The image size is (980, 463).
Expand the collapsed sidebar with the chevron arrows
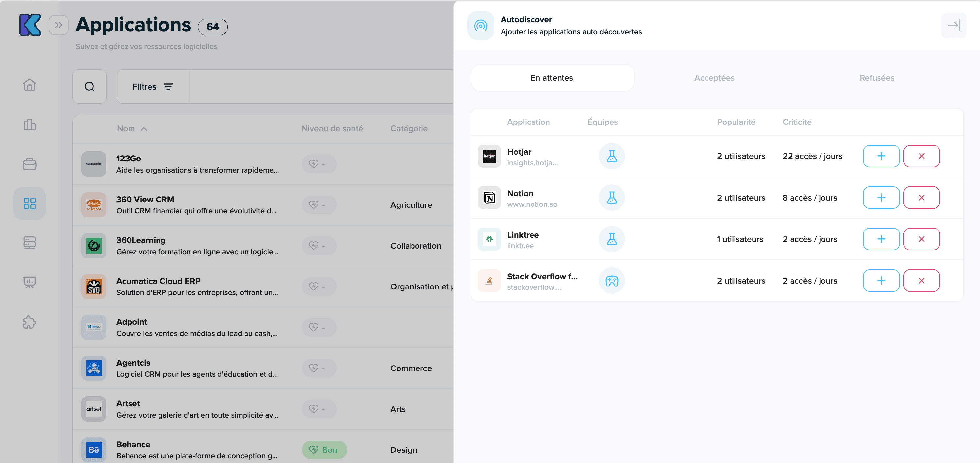coord(59,25)
